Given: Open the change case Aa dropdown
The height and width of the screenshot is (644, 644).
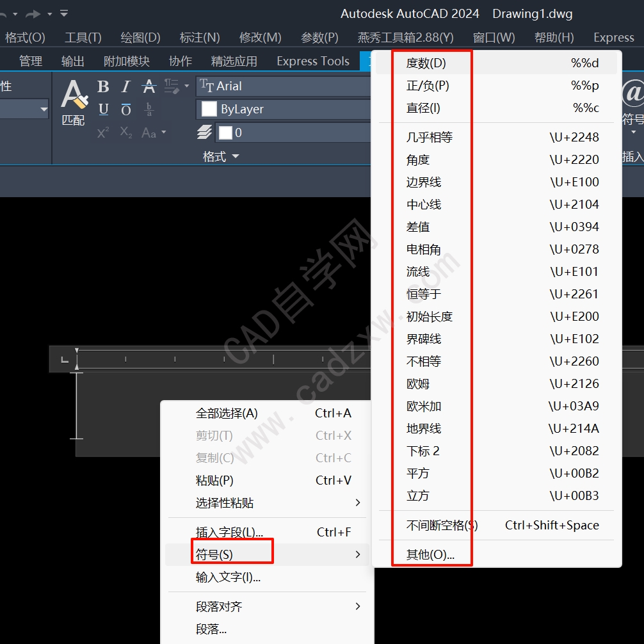Looking at the screenshot, I should click(x=154, y=133).
